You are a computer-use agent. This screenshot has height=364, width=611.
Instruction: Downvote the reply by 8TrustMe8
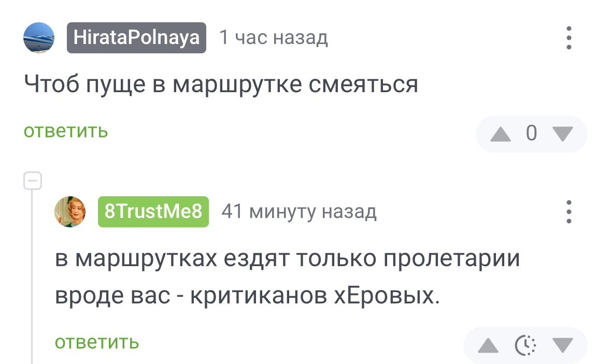click(562, 345)
